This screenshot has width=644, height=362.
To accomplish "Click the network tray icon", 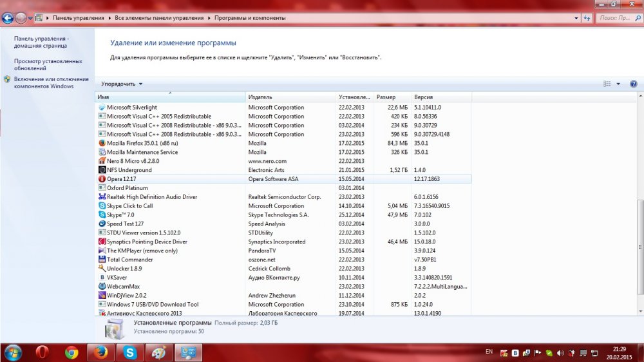I will point(594,353).
